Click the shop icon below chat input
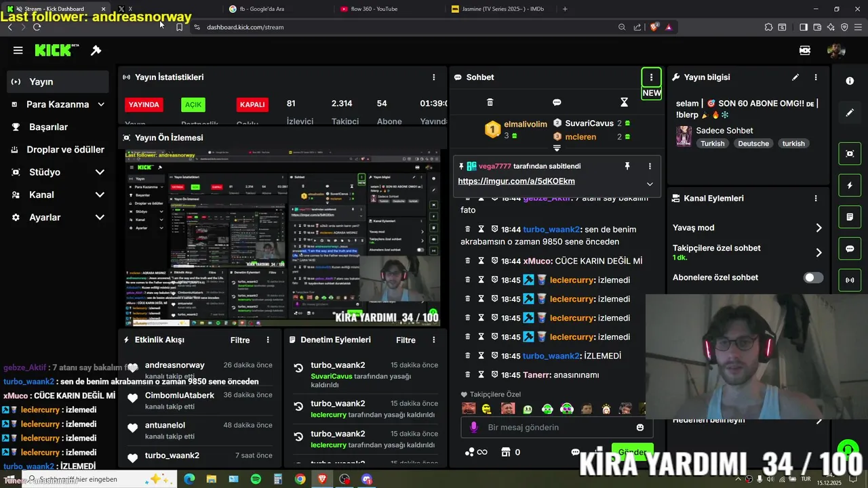868x488 pixels. click(x=505, y=452)
